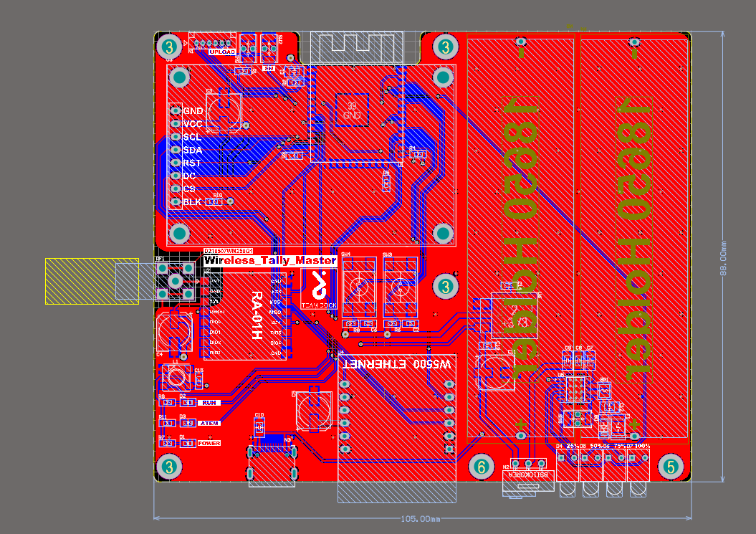The height and width of the screenshot is (534, 756).
Task: Click the 88.00mm height dimension text
Action: point(724,257)
